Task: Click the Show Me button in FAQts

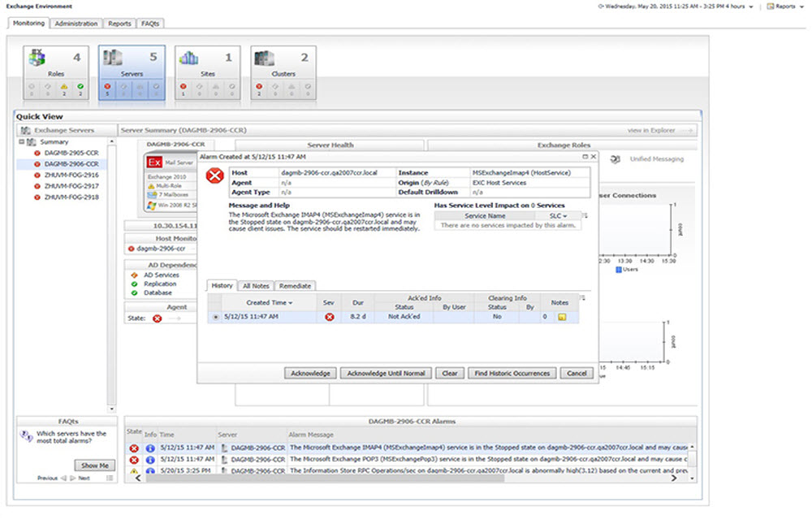Action: [95, 466]
